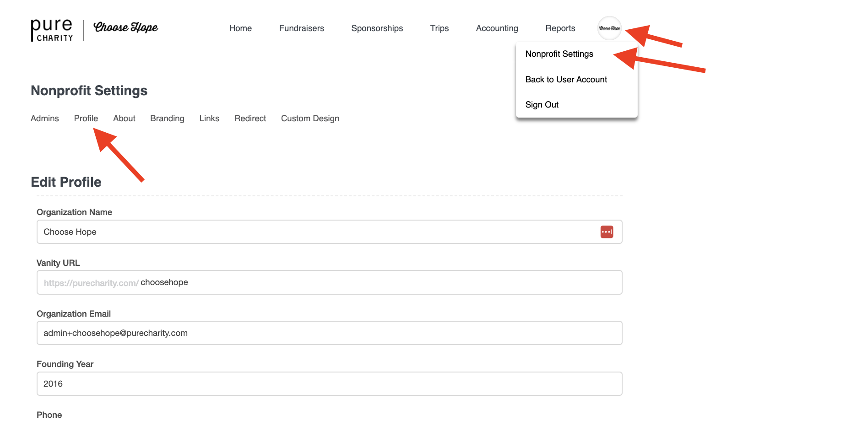The image size is (868, 421).
Task: Go to the Accounting page
Action: pos(497,28)
